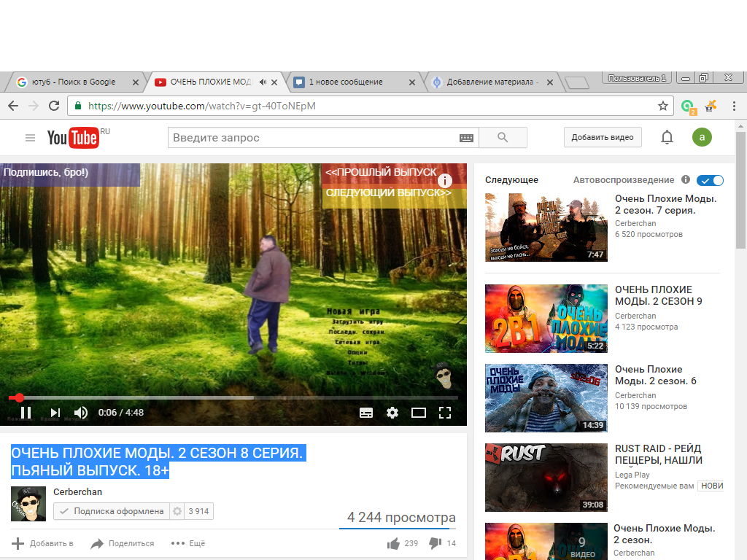Open the Очень Плохие Моды. 2 сезон. 7 серия title
The image size is (747, 560).
point(665,204)
